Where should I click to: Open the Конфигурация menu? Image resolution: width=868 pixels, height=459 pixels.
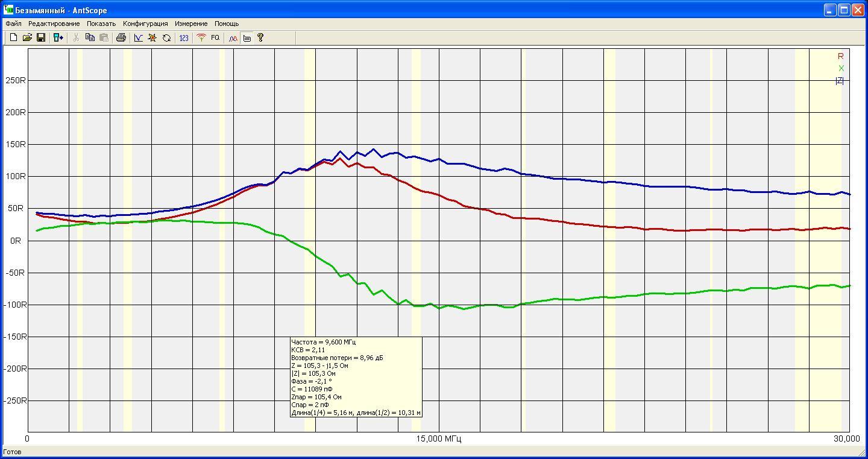(x=145, y=24)
